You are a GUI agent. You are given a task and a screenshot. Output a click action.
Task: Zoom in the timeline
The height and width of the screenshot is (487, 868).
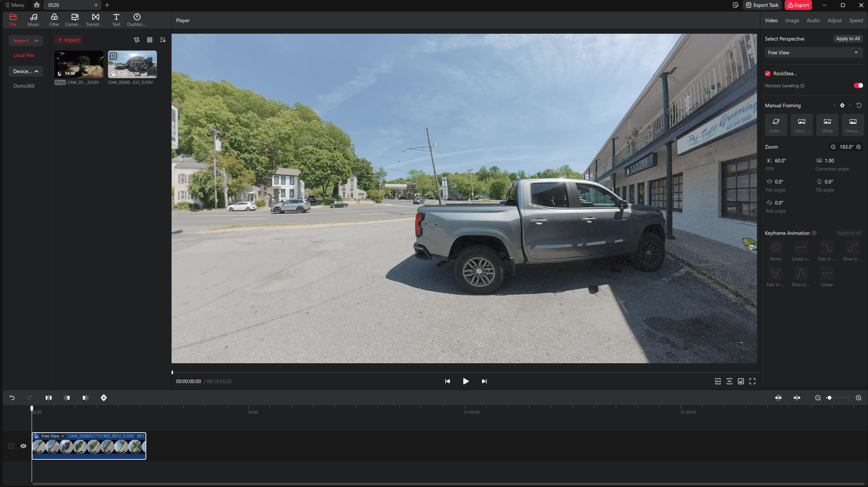click(859, 398)
